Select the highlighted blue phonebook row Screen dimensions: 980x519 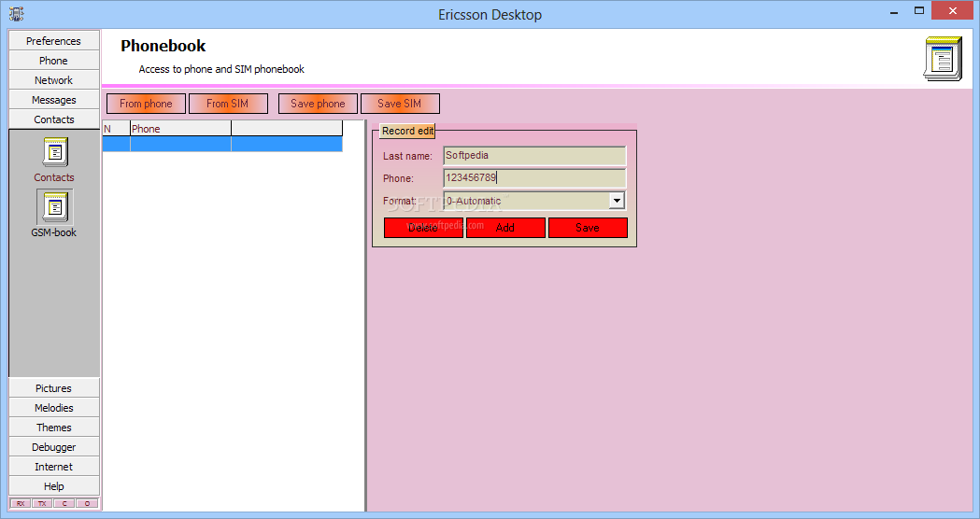coord(222,145)
